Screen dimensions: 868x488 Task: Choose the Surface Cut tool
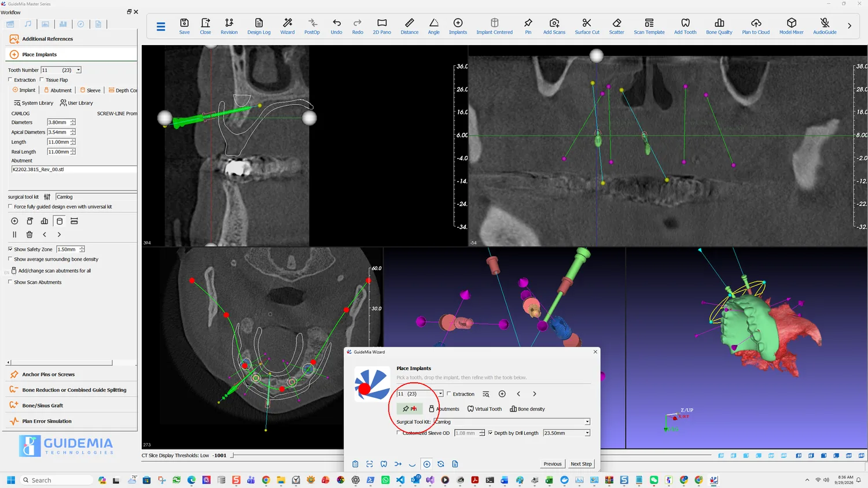click(587, 26)
